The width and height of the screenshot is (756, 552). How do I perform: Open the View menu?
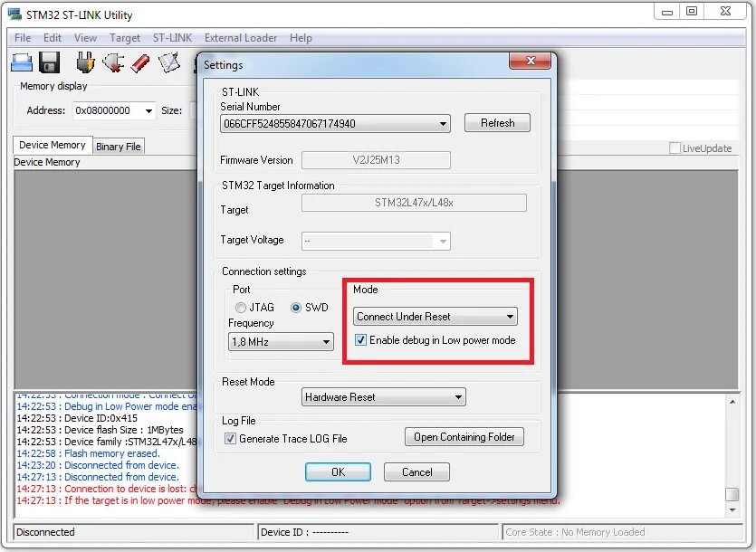[x=85, y=38]
